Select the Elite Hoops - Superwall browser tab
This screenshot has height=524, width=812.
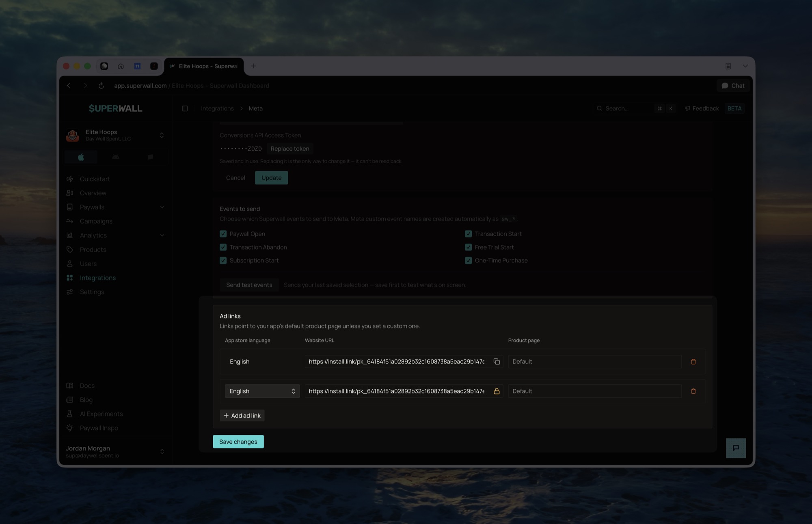[204, 66]
